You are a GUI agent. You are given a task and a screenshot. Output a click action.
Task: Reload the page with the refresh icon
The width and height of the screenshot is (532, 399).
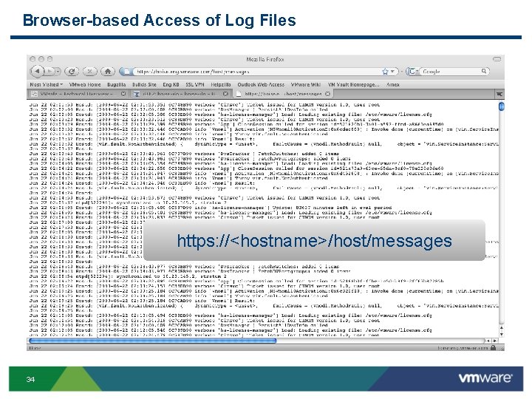pos(72,71)
